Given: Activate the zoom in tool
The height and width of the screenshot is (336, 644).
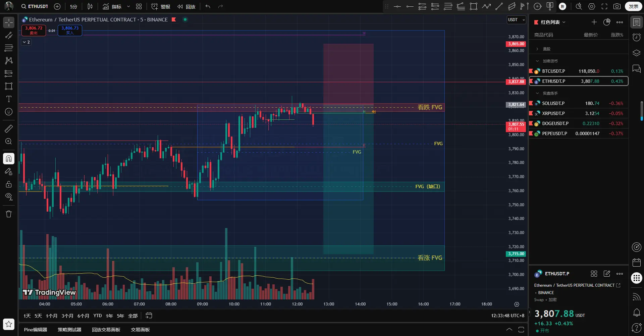Looking at the screenshot, I should tap(9, 141).
